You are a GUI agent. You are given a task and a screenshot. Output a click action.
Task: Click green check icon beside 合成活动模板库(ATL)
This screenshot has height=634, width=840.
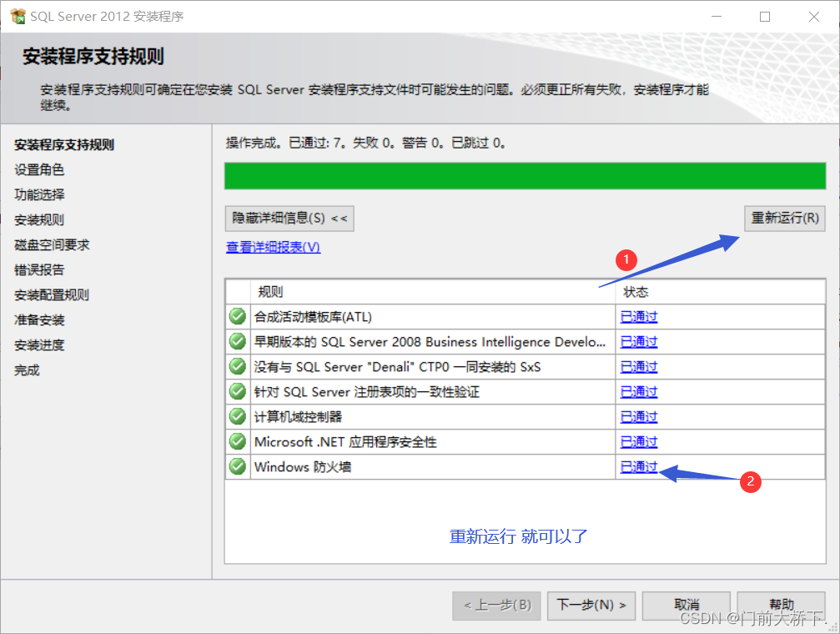238,316
